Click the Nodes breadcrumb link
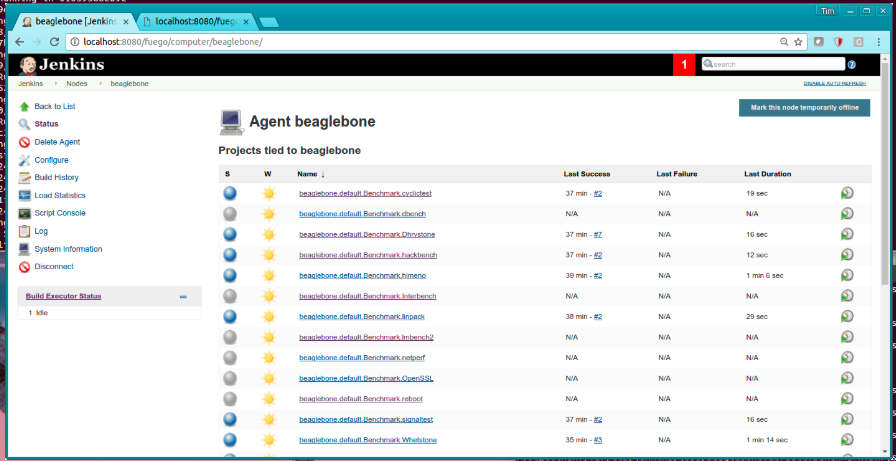The width and height of the screenshot is (896, 461). point(77,83)
